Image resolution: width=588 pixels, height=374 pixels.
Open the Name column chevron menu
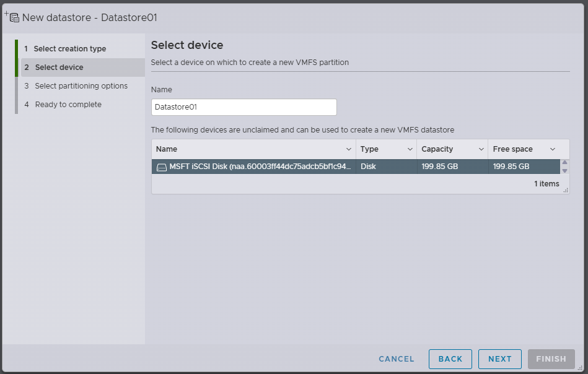(x=348, y=149)
